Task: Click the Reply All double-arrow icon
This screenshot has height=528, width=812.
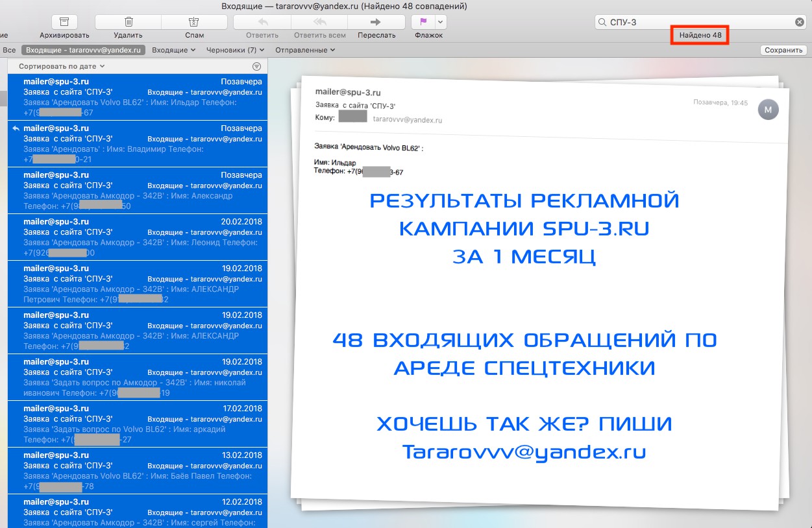Action: coord(319,21)
